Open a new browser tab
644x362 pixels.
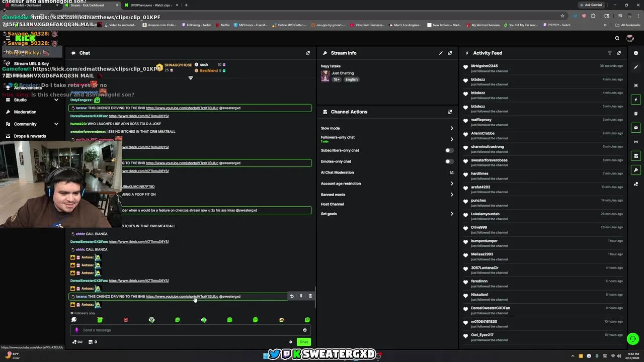pyautogui.click(x=186, y=5)
